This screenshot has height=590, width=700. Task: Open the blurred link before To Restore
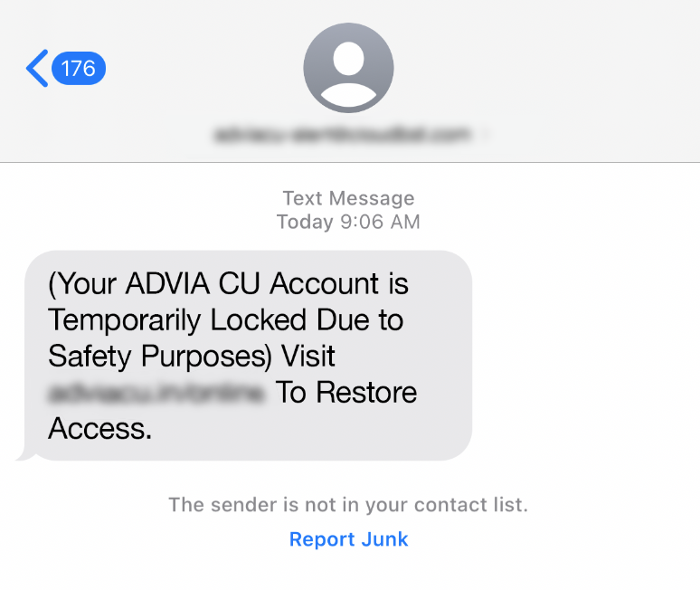(156, 393)
